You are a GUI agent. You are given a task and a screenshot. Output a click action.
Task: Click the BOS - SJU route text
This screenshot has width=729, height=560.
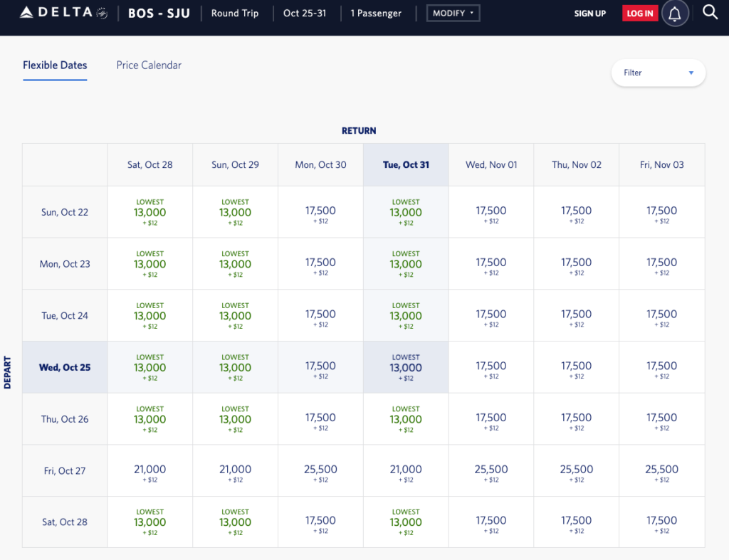click(x=159, y=14)
